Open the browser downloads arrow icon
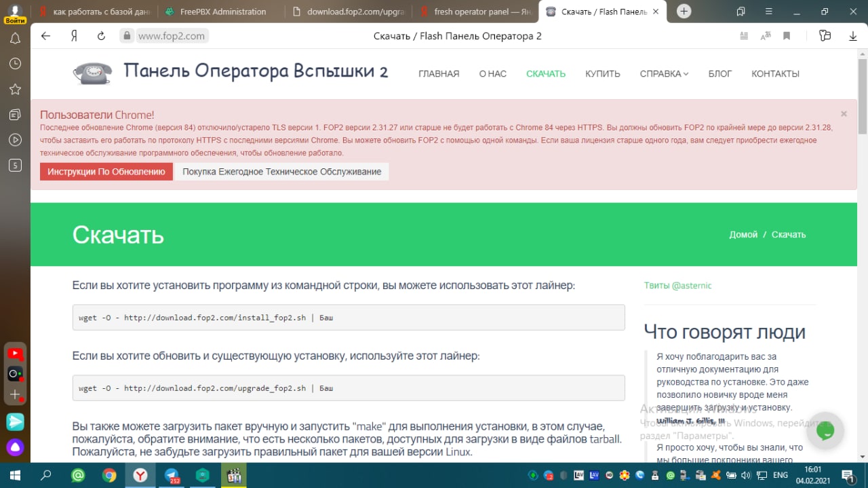Image resolution: width=868 pixels, height=488 pixels. coord(853,36)
